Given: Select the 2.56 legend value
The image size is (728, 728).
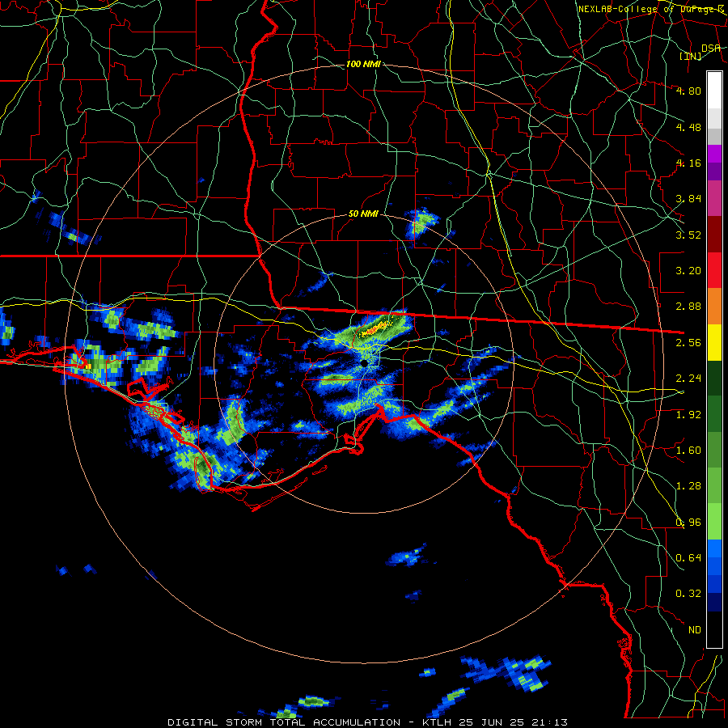Looking at the screenshot, I should click(x=688, y=343).
